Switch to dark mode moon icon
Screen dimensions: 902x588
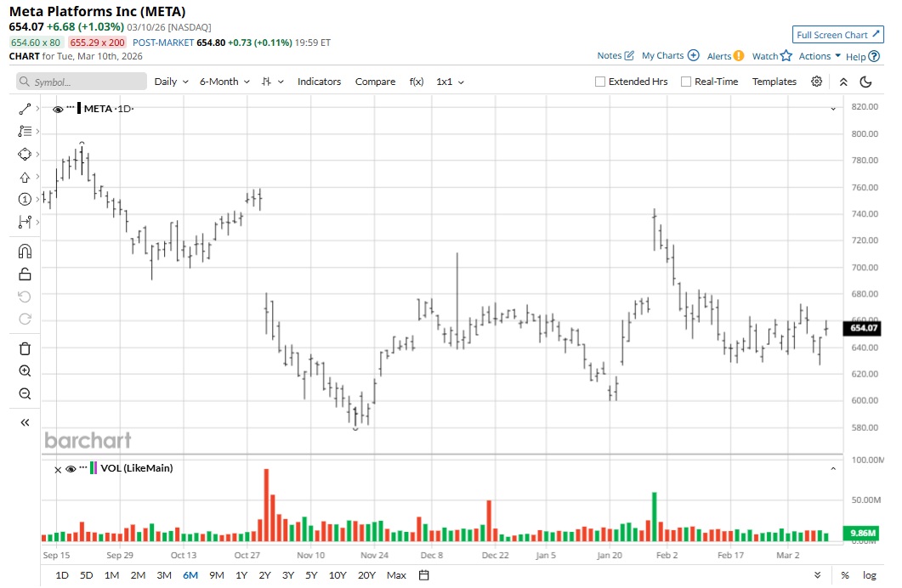(865, 82)
